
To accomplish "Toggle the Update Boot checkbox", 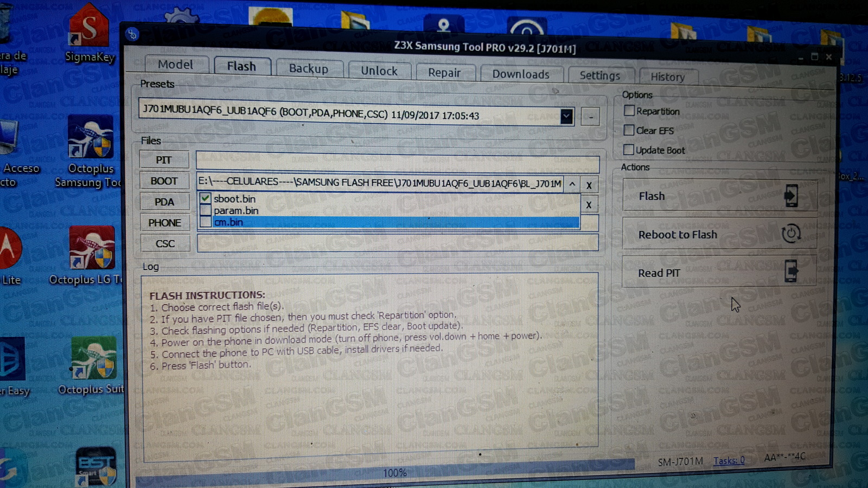I will pos(629,150).
